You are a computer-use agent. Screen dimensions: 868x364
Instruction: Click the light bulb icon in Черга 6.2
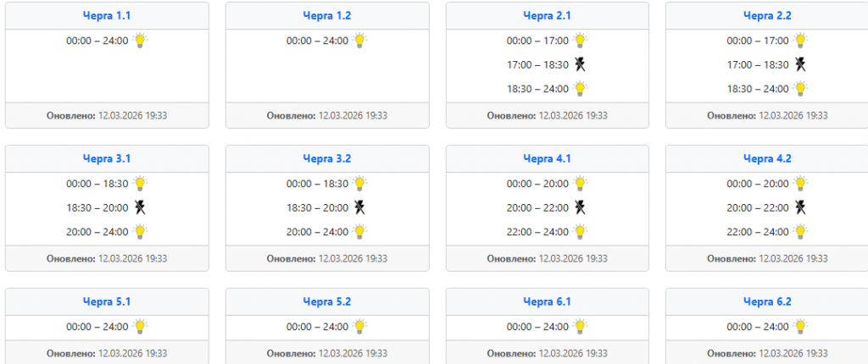800,326
